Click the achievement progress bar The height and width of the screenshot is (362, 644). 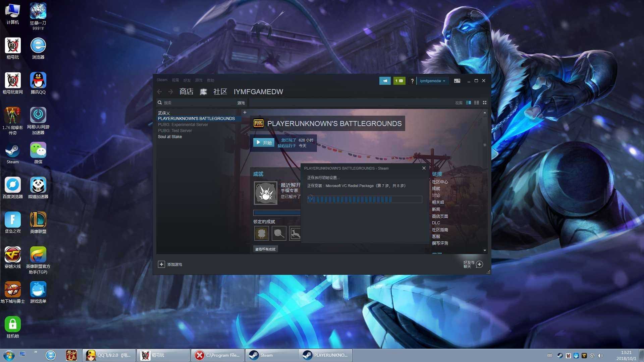tap(277, 213)
